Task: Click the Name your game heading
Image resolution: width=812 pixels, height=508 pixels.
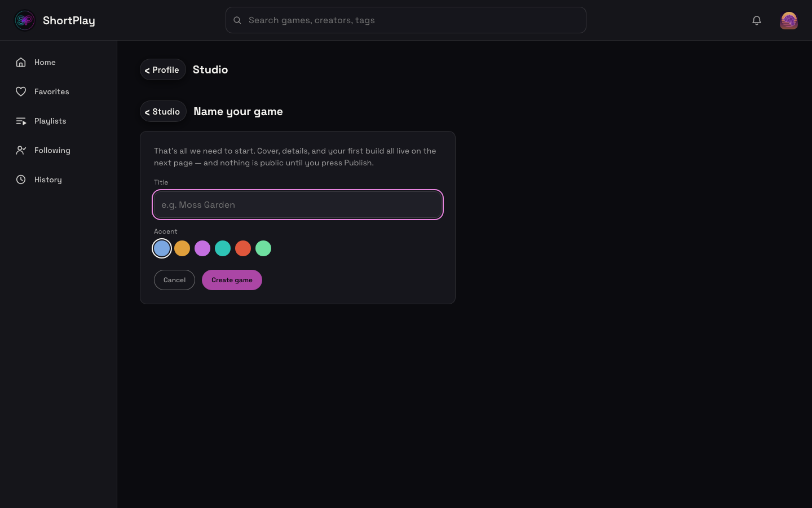Action: click(x=238, y=111)
